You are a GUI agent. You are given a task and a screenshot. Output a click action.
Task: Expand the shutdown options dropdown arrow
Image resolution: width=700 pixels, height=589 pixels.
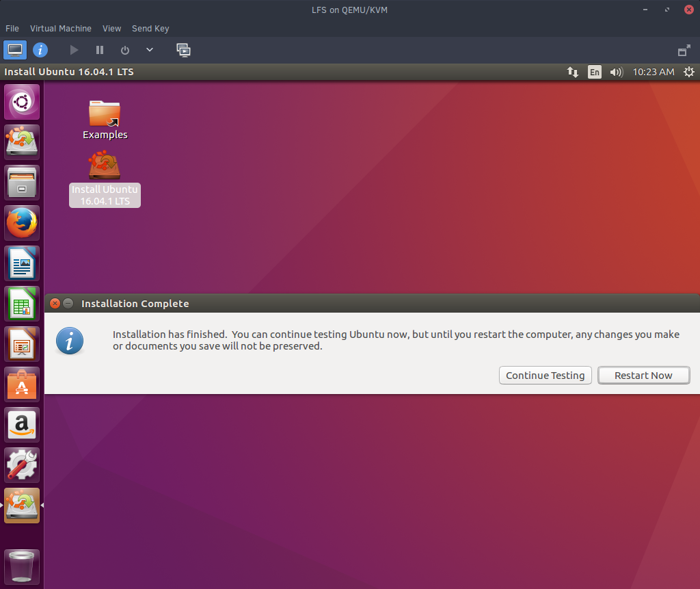[x=150, y=50]
